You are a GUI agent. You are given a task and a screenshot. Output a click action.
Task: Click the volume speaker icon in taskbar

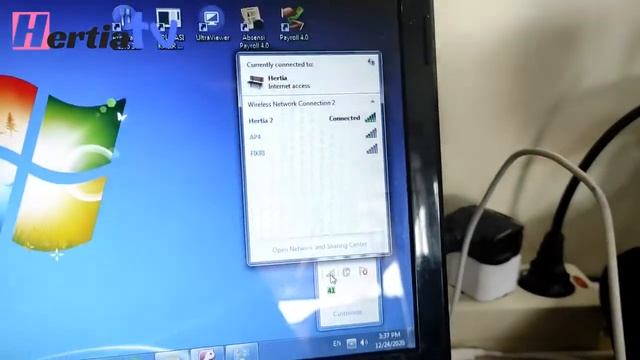point(364,343)
